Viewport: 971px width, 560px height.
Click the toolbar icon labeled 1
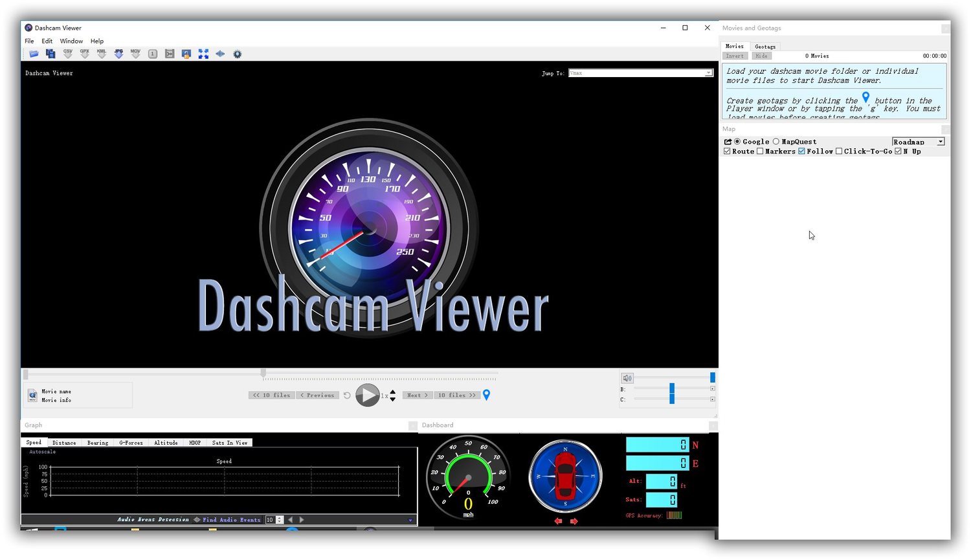tap(153, 54)
